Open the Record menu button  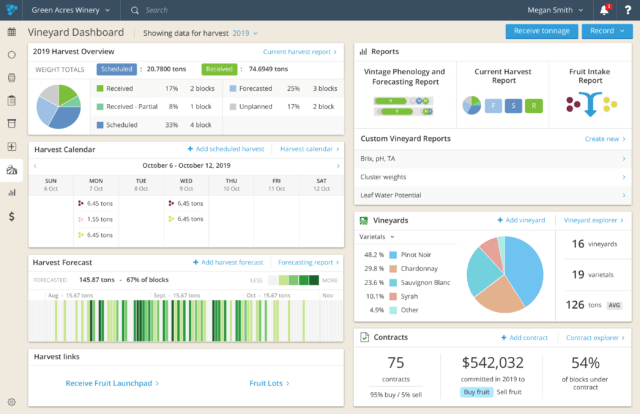605,32
